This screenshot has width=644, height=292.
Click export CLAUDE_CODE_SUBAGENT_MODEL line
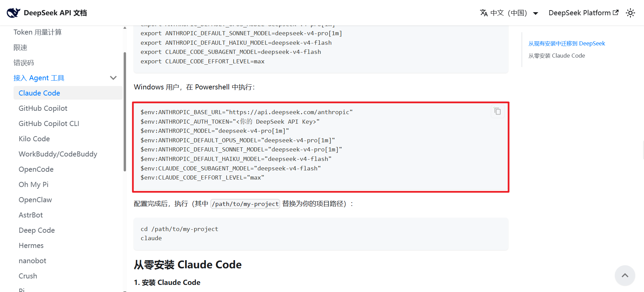[231, 52]
